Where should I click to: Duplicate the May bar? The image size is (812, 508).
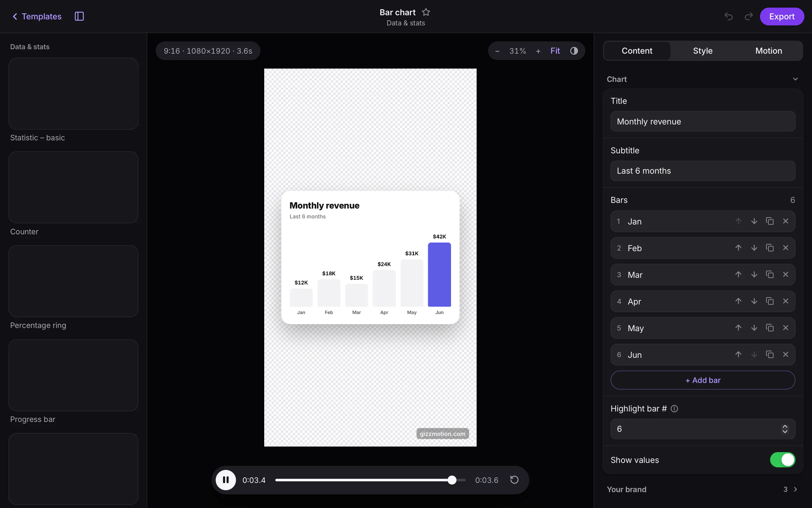tap(770, 328)
